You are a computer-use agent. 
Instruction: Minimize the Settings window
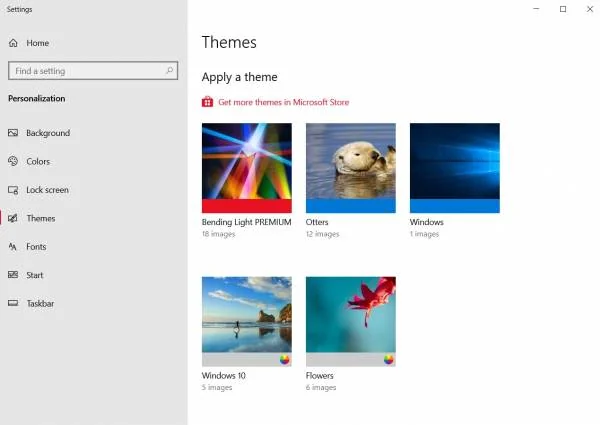click(536, 9)
